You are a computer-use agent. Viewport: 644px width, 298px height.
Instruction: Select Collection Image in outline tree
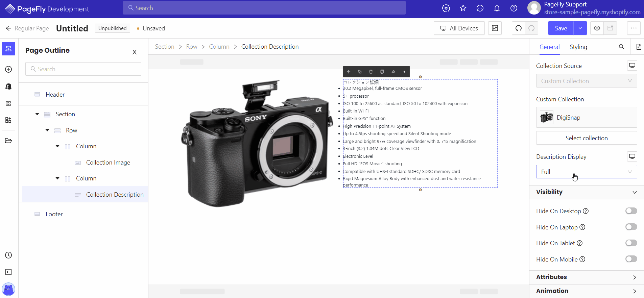coord(108,163)
